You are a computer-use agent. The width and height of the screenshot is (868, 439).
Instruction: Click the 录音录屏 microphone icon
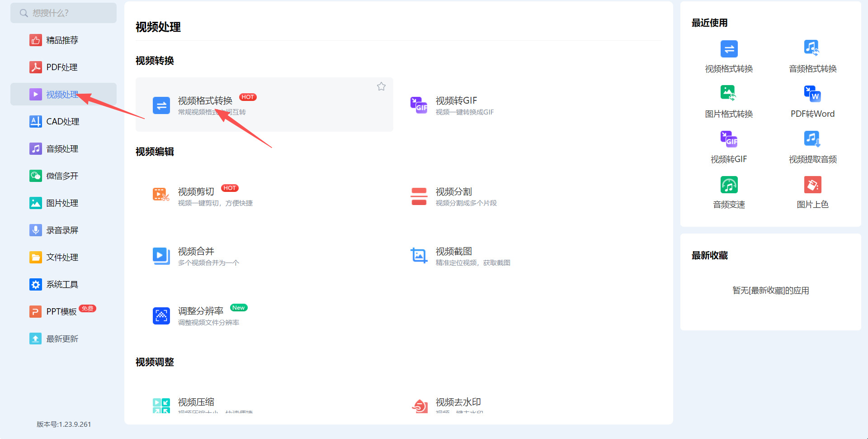(x=36, y=230)
